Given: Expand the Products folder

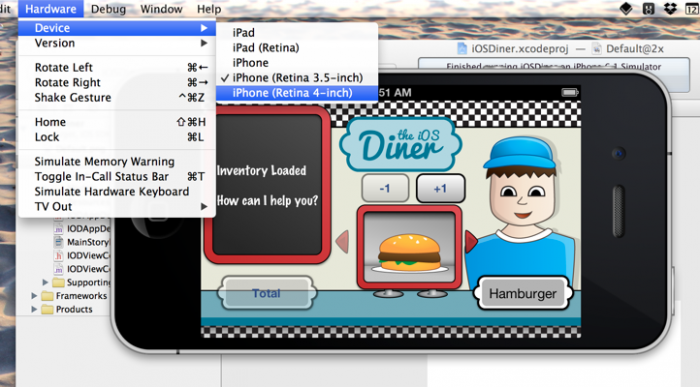Looking at the screenshot, I should (x=34, y=309).
